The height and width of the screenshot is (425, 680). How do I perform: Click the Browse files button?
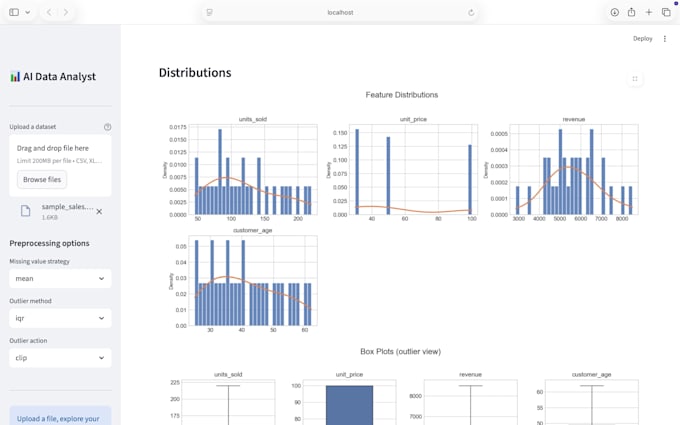pyautogui.click(x=42, y=180)
